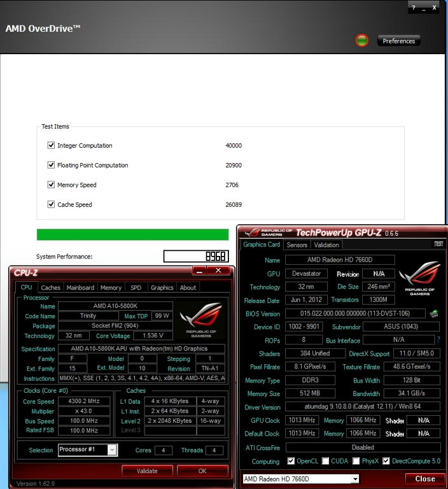448x489 pixels.
Task: Click the Device ID value 1002 - 9901
Action: coord(304,327)
